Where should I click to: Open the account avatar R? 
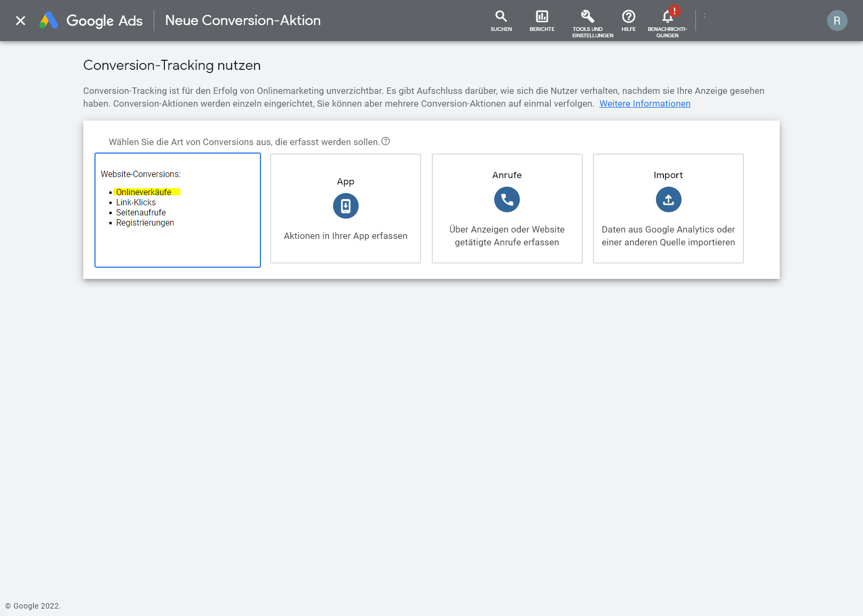836,21
